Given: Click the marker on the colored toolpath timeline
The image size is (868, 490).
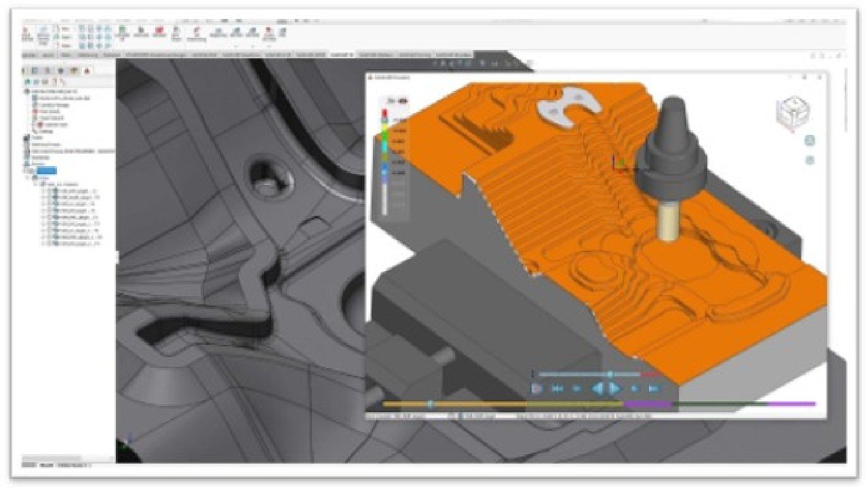Looking at the screenshot, I should (x=430, y=404).
